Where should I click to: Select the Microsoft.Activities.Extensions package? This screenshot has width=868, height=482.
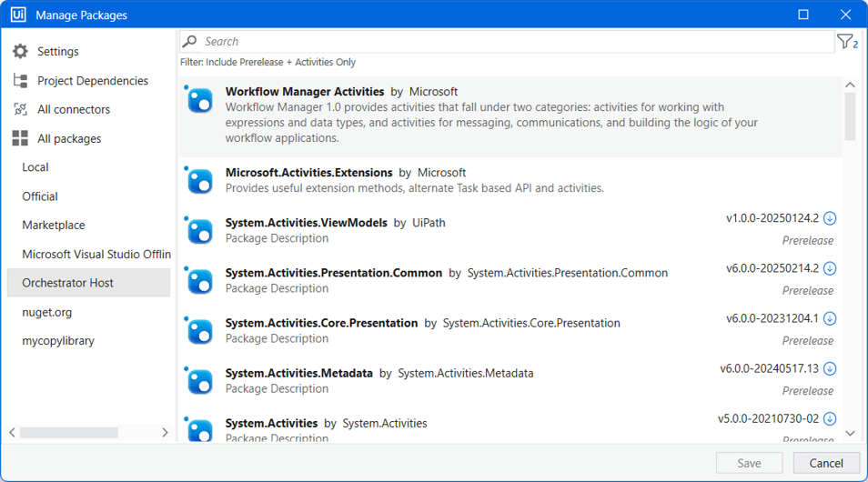coord(510,180)
